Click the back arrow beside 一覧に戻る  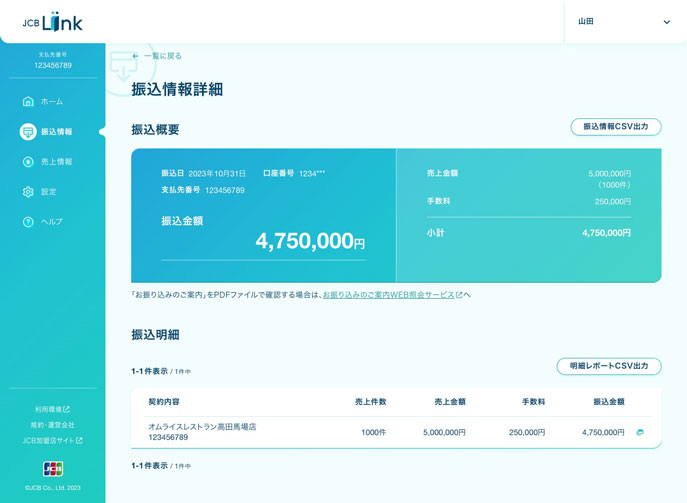tap(135, 56)
